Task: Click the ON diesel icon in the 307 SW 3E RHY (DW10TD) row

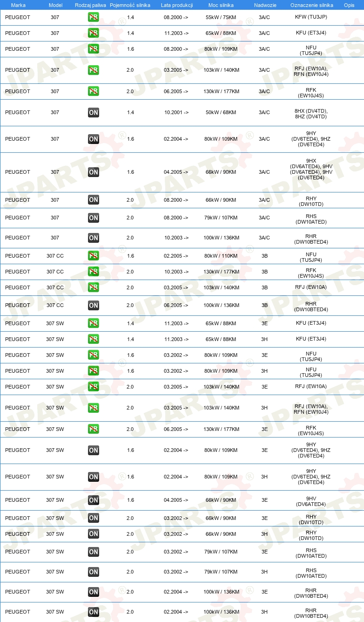Action: [x=94, y=518]
